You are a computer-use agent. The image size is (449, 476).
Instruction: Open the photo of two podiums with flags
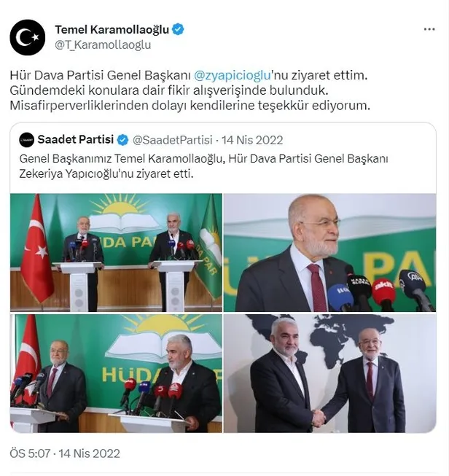coord(116,252)
